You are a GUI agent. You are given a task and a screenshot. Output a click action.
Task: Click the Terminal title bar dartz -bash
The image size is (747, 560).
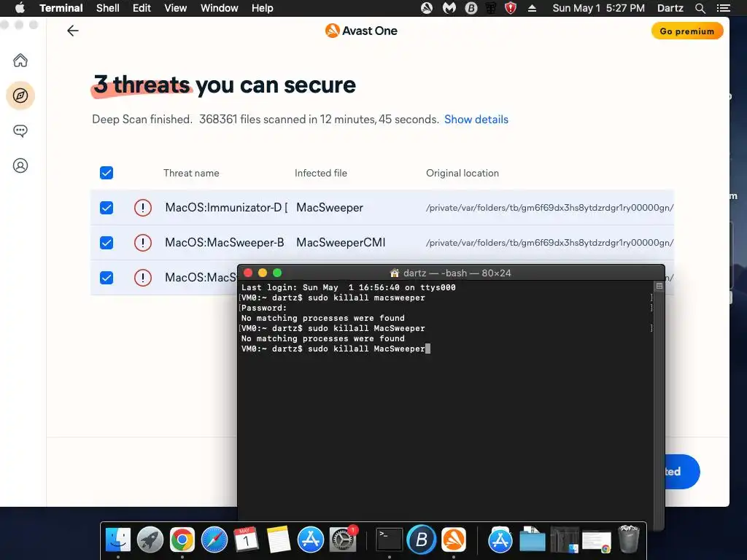(x=450, y=273)
